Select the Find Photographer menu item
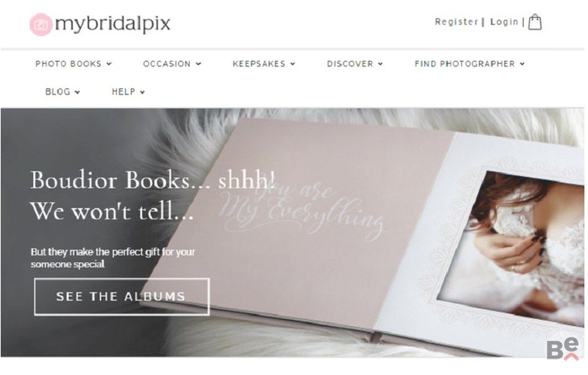The image size is (588, 375). tap(464, 64)
